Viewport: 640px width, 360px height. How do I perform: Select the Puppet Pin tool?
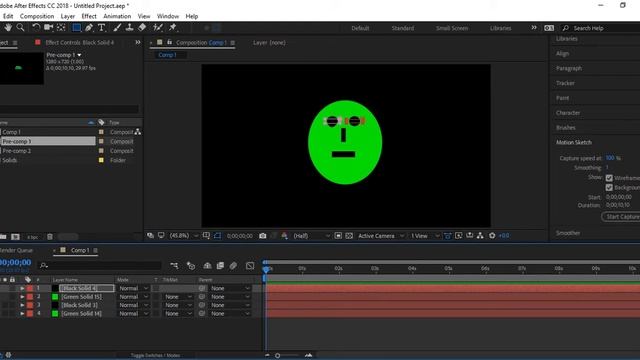(173, 27)
